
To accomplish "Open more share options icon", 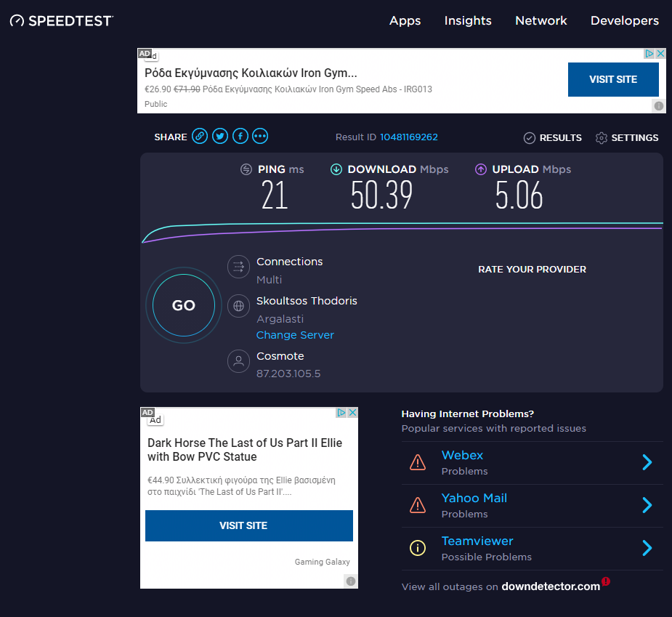I will (260, 137).
